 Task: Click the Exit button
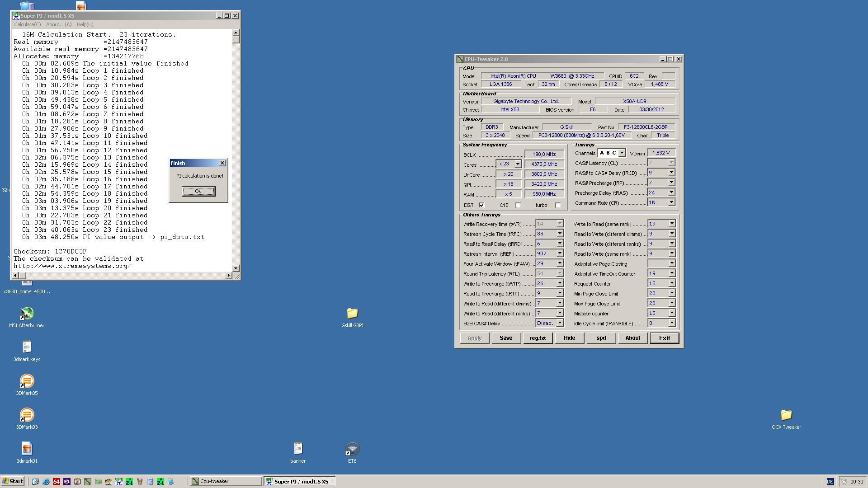665,338
